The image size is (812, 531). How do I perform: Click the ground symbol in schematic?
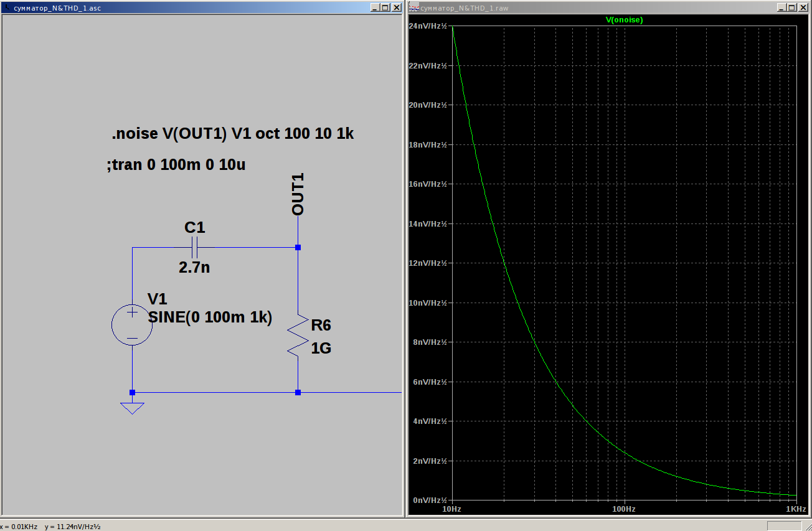click(x=132, y=408)
